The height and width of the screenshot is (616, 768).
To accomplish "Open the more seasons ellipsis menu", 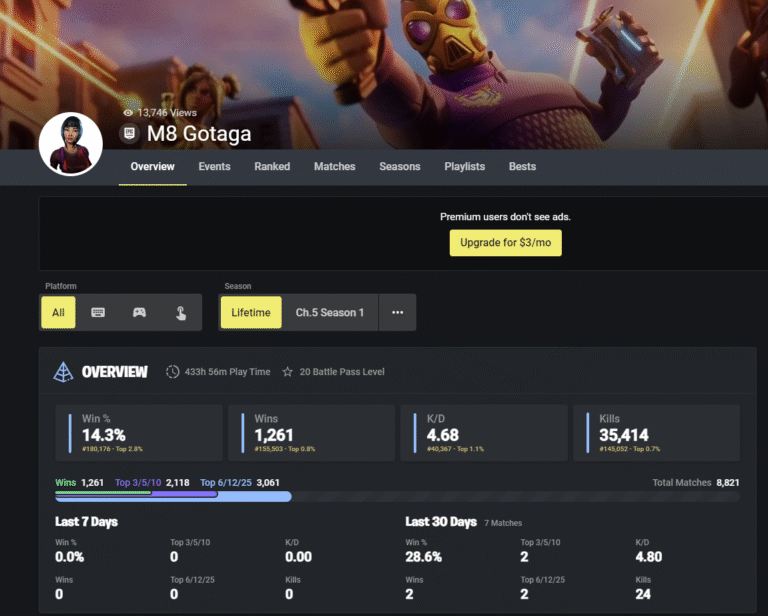I will (397, 312).
